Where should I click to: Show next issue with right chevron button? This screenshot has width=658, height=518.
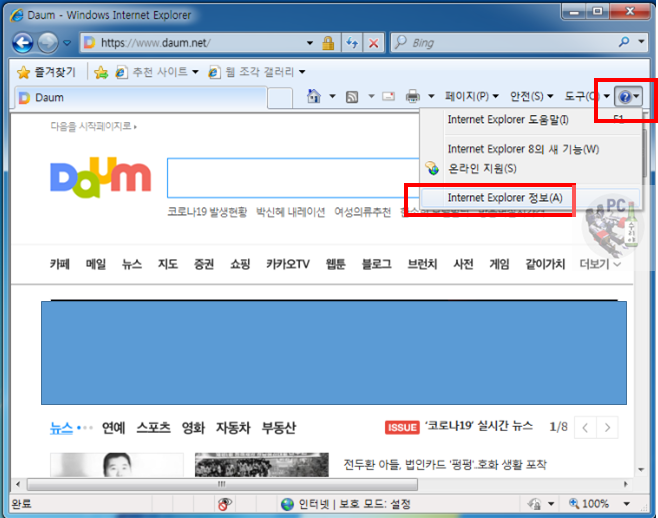(607, 428)
